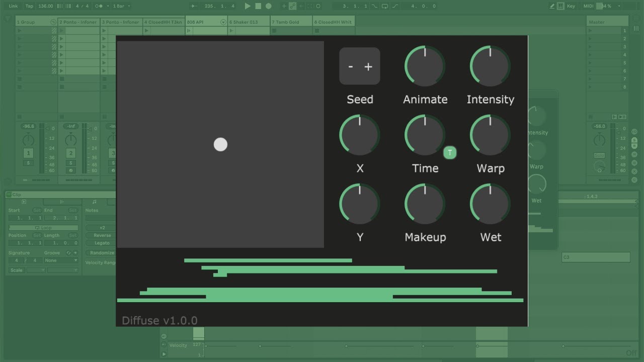
Task: Collapse the 1 Group track fold button
Action: pyautogui.click(x=53, y=22)
